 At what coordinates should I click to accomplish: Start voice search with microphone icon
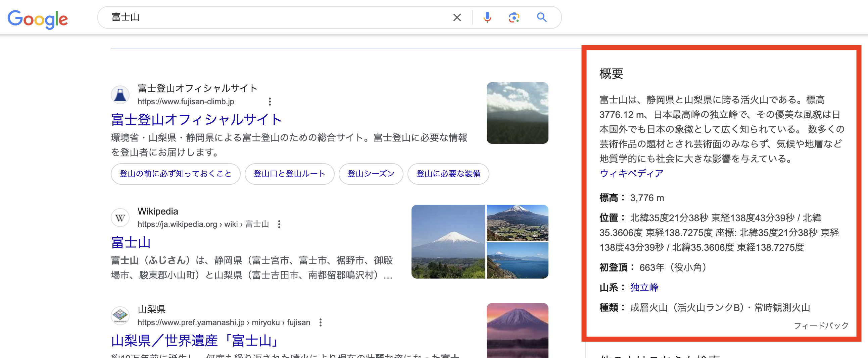tap(487, 17)
